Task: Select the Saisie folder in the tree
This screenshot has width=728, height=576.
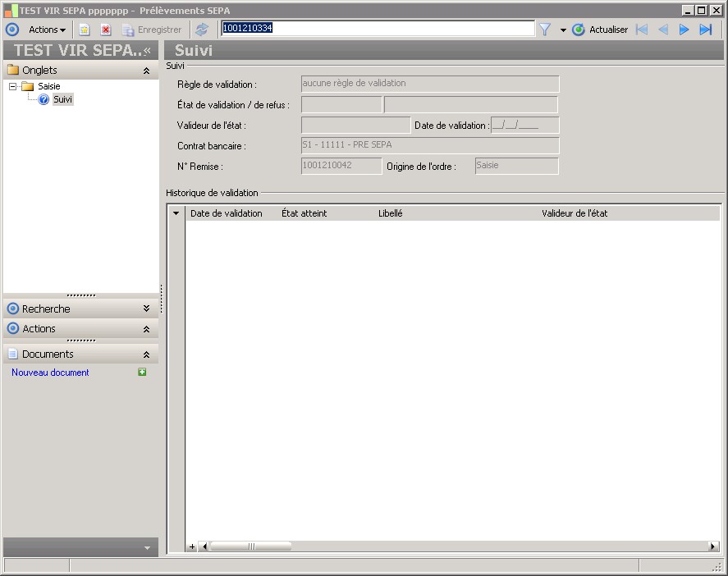Action: point(48,86)
